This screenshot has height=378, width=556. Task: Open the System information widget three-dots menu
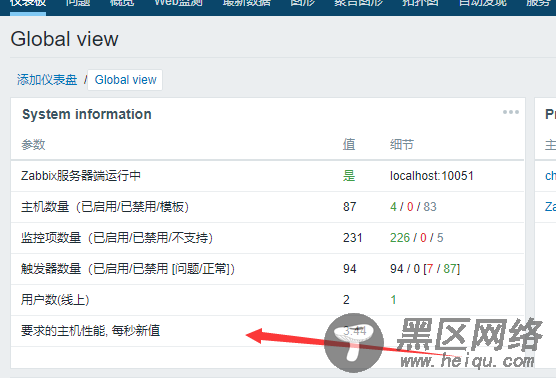tap(511, 112)
